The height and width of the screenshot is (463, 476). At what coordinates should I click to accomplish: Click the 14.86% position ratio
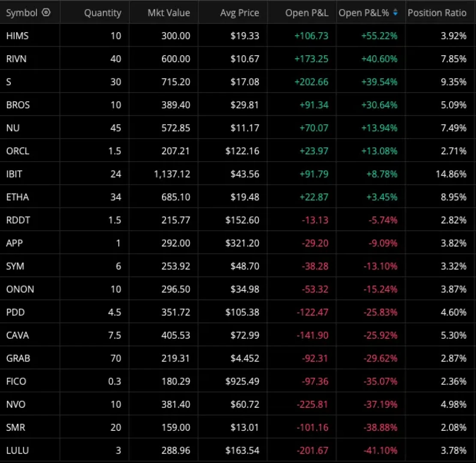point(451,174)
